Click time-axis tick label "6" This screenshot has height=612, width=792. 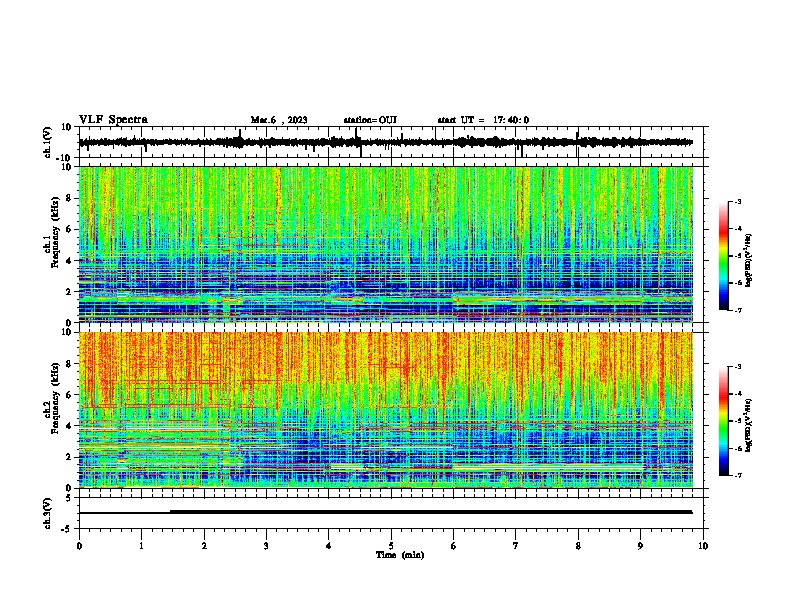tap(454, 546)
